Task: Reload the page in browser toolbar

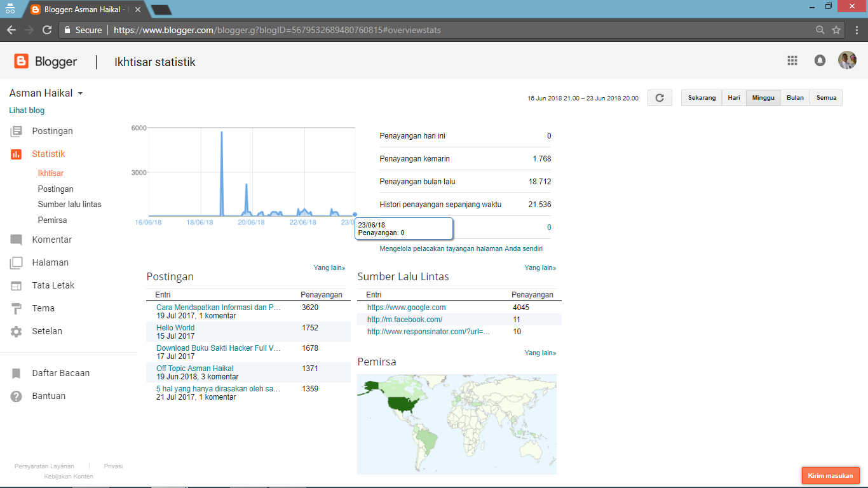Action: (x=47, y=30)
